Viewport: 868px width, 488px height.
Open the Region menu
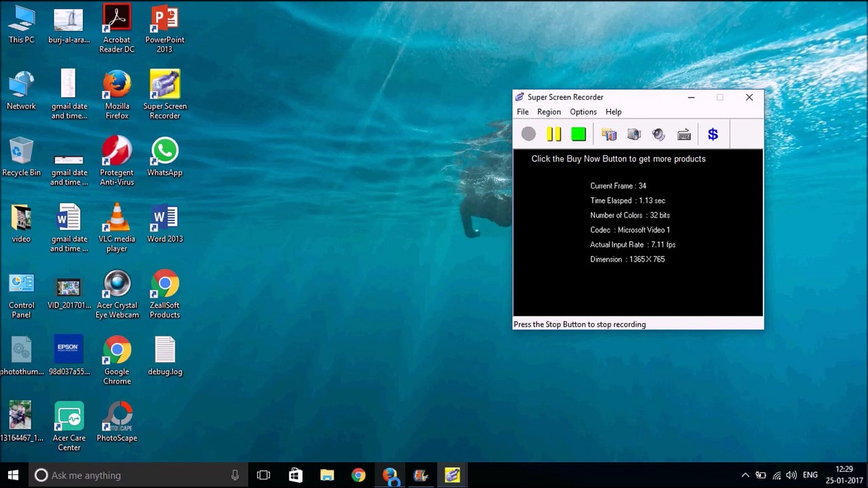549,112
